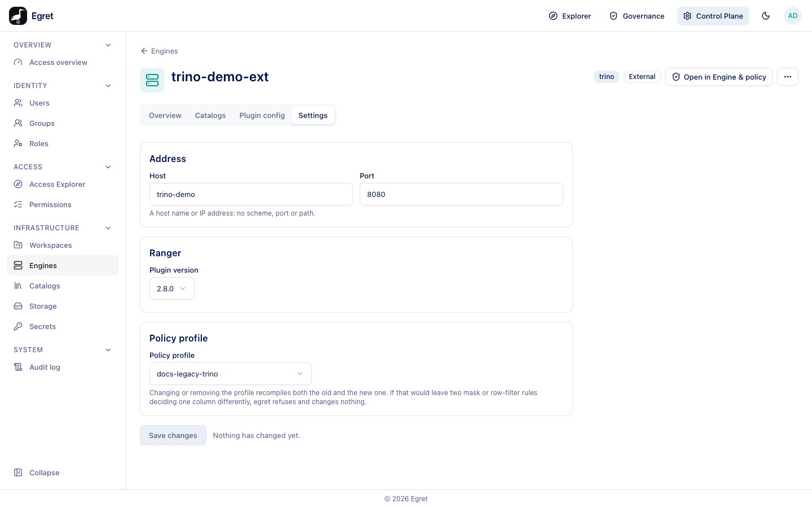
Task: Toggle dark mode moon icon
Action: [766, 16]
